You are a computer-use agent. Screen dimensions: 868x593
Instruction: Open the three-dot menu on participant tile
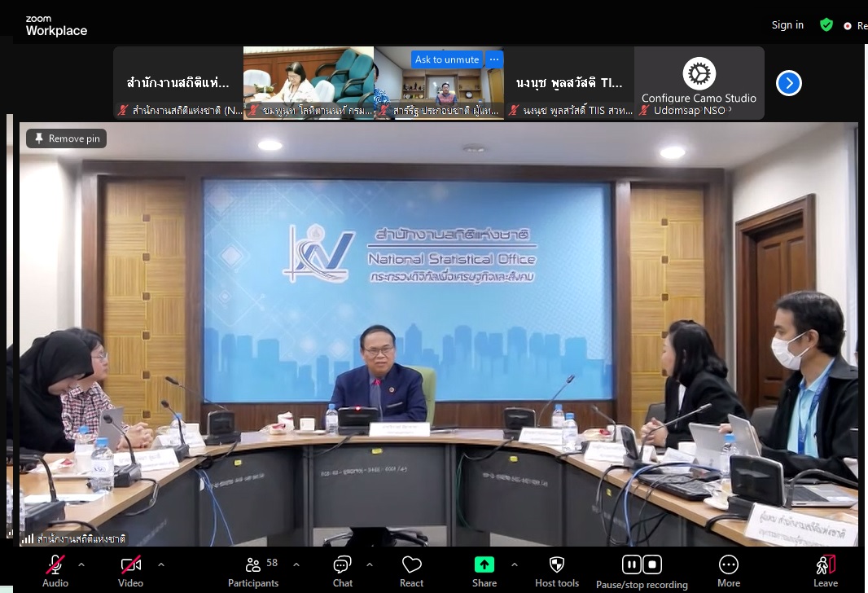494,59
